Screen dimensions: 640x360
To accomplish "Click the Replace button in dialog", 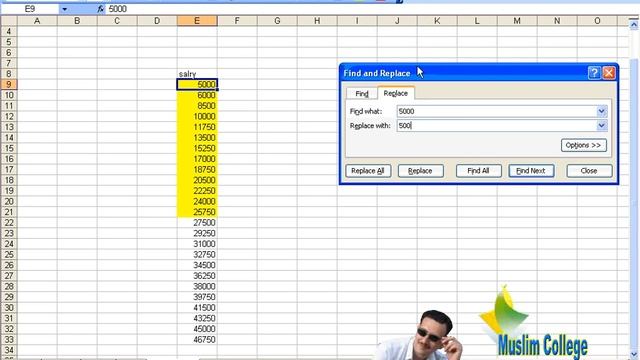I will coord(420,171).
